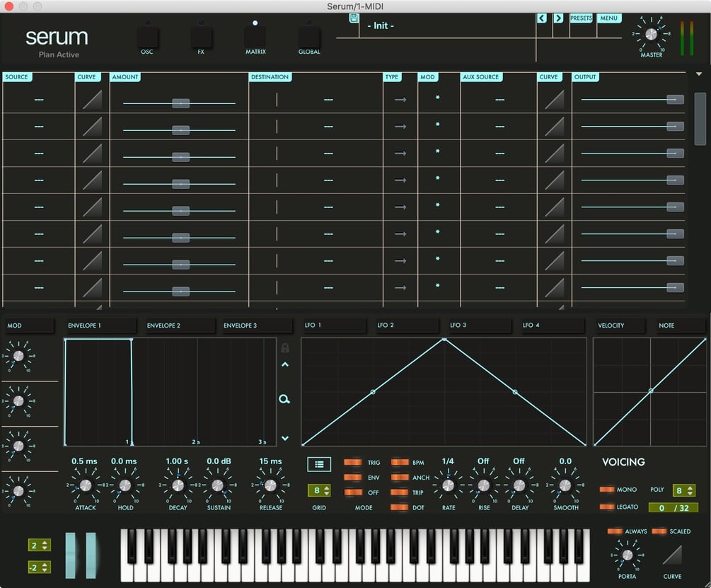Toggle portamento ALWAYS switch
The width and height of the screenshot is (711, 588).
point(615,531)
